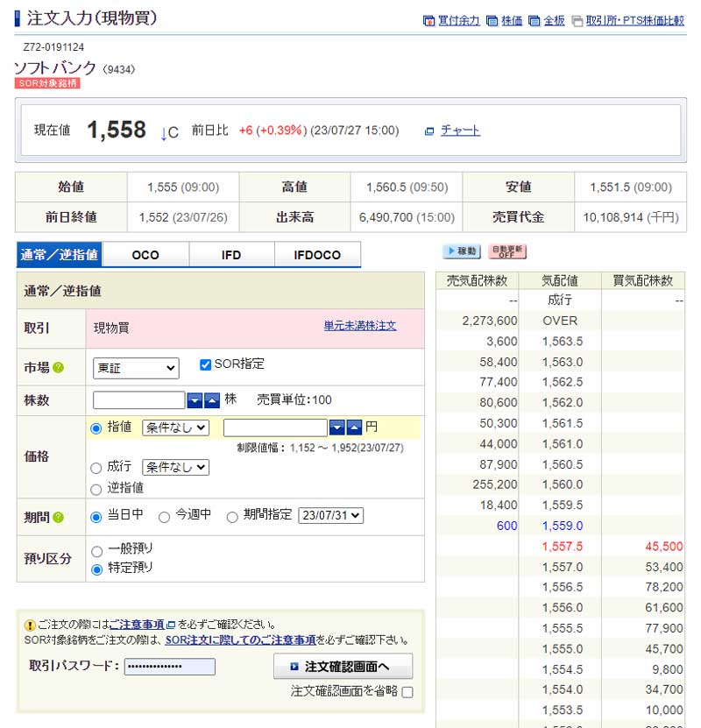Viewport: 701px width, 728px height.
Task: Select 一般預り account type
Action: (x=96, y=551)
